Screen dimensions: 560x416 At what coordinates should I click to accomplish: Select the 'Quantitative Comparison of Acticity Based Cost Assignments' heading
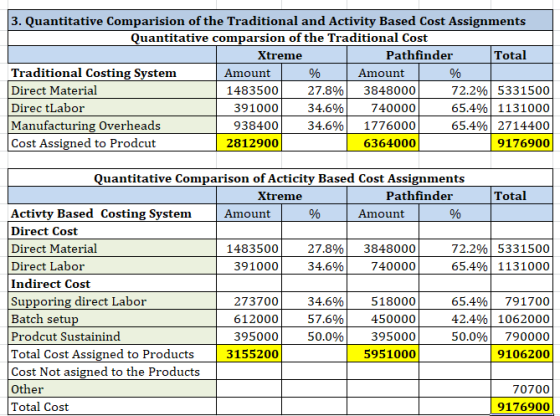pos(279,178)
